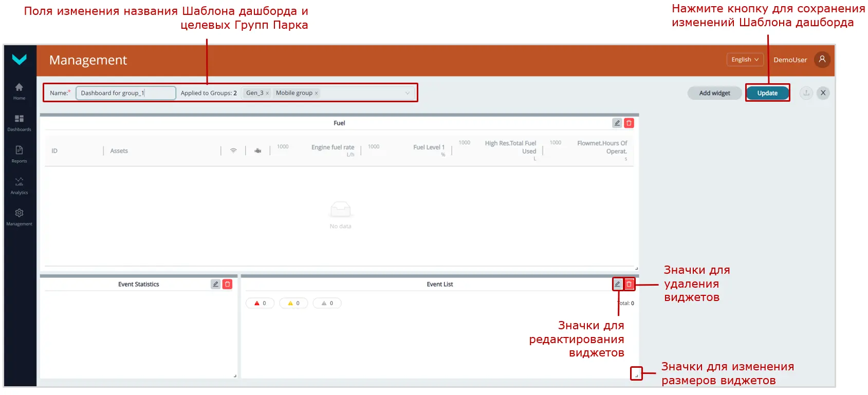Click the DemoUser name label
The image size is (868, 395).
(x=790, y=60)
